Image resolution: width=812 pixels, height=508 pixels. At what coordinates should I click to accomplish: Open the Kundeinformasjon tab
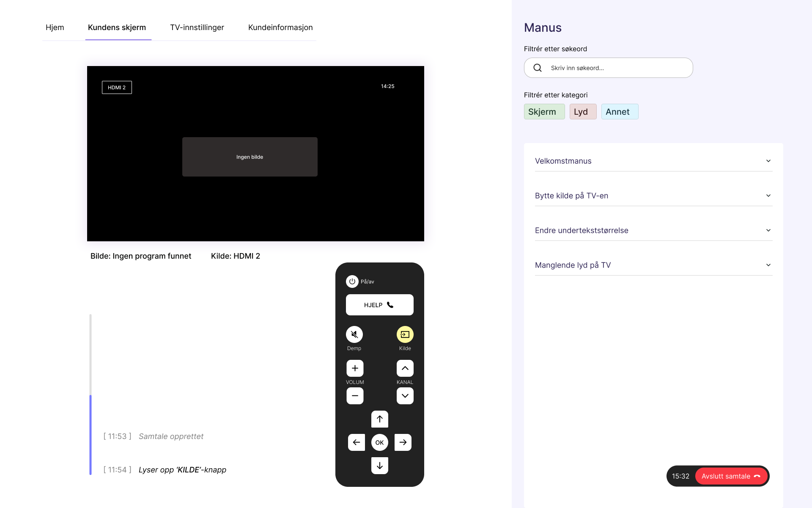pyautogui.click(x=280, y=28)
